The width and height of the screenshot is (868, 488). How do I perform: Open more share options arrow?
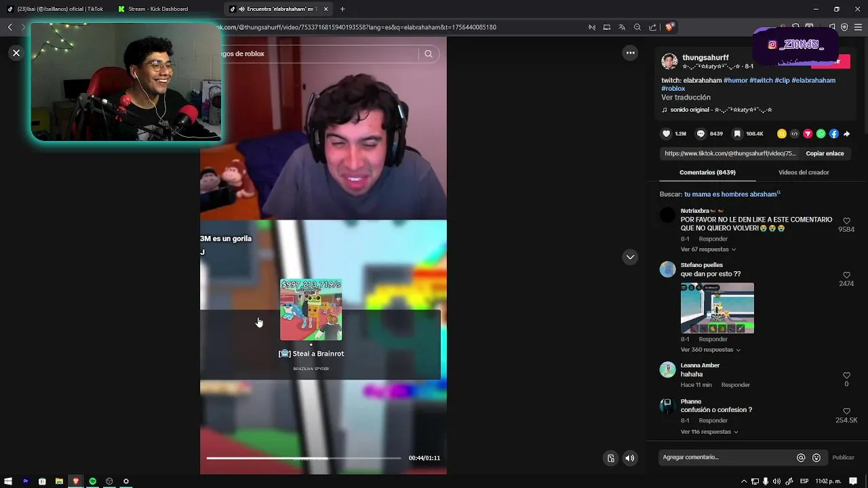[x=847, y=134]
